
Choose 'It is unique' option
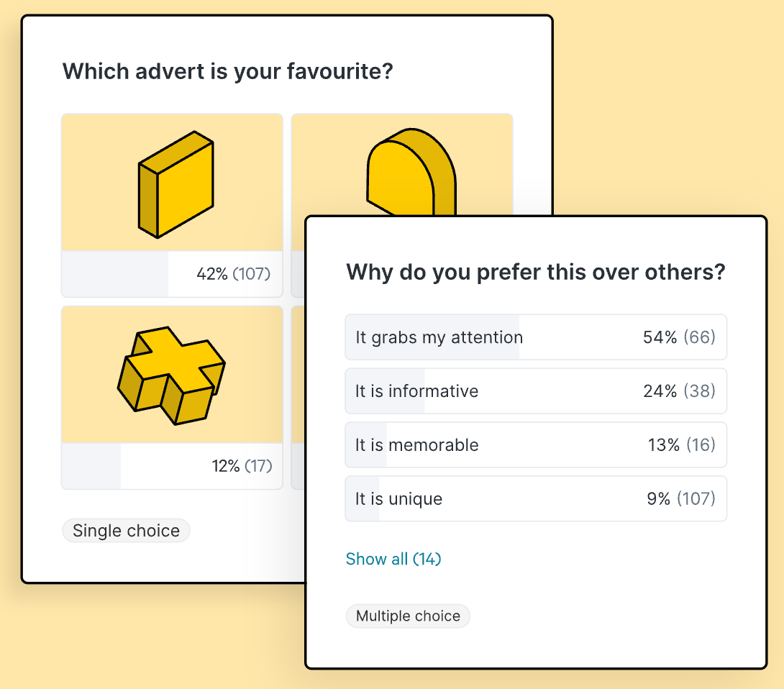coord(398,499)
